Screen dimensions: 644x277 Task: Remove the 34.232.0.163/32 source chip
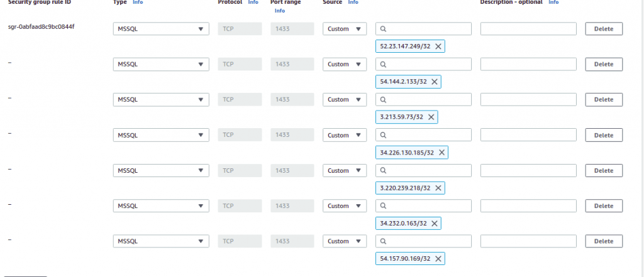tap(434, 223)
